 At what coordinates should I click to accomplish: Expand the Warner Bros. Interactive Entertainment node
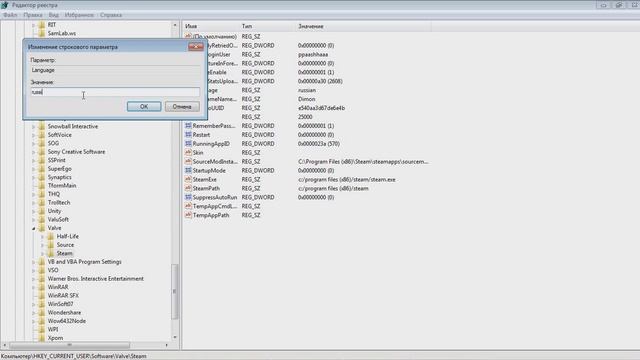33,279
